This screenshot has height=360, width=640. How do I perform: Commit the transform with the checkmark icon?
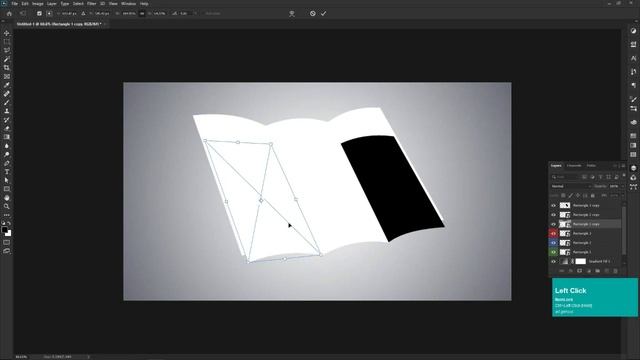323,13
